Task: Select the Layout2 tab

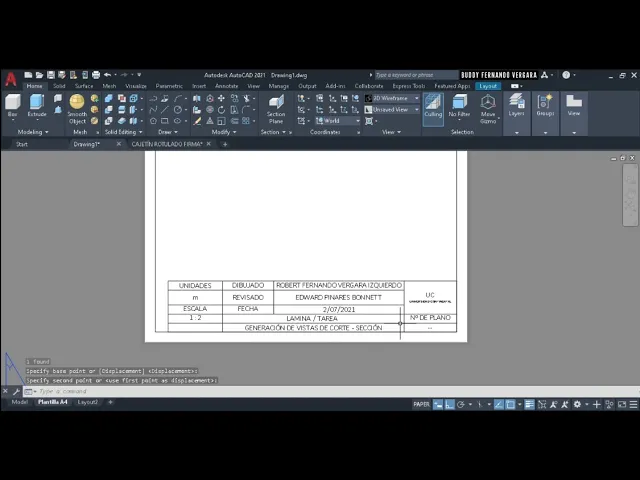Action: point(88,402)
